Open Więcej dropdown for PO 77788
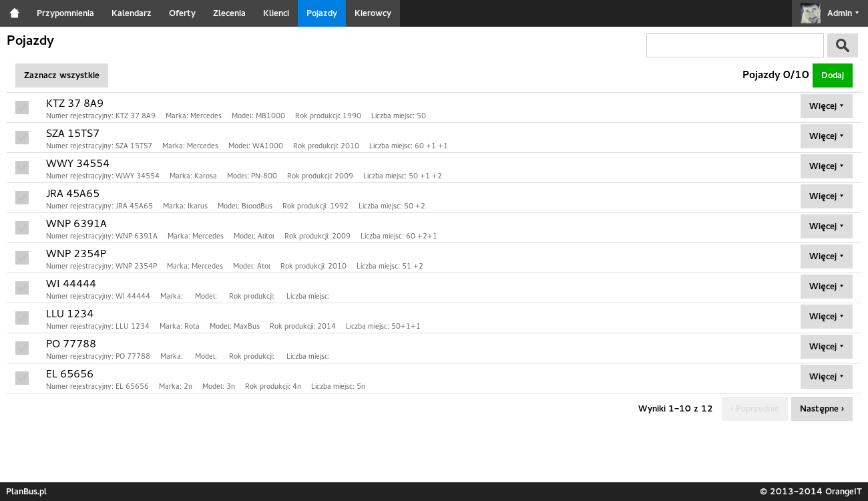This screenshot has height=501, width=868. point(827,347)
